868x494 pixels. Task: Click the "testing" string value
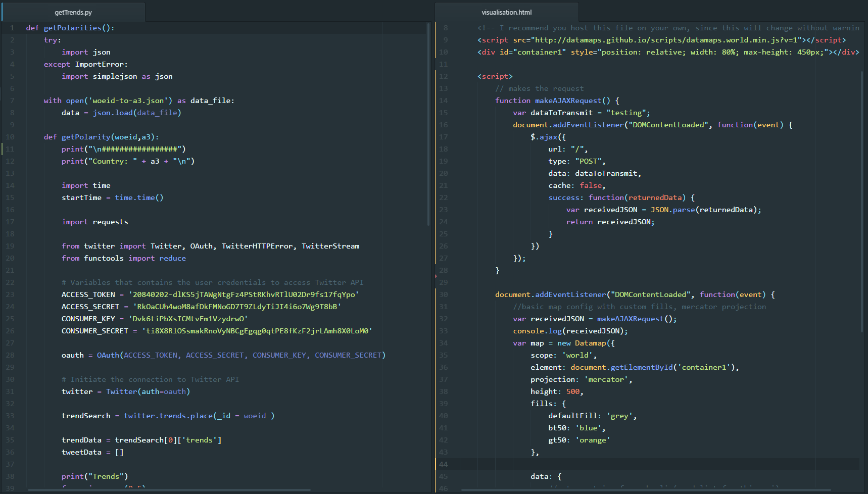[x=626, y=113]
